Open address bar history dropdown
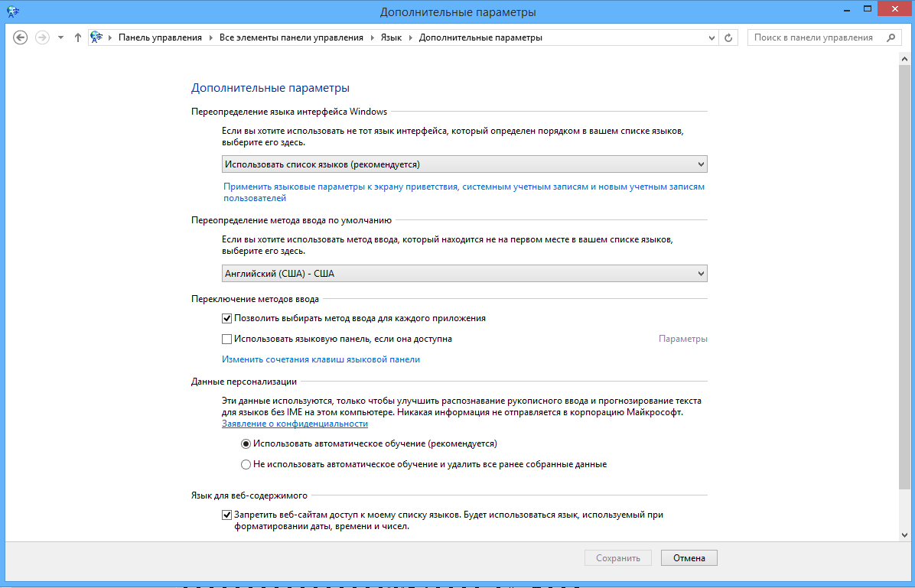This screenshot has height=588, width=915. [711, 38]
